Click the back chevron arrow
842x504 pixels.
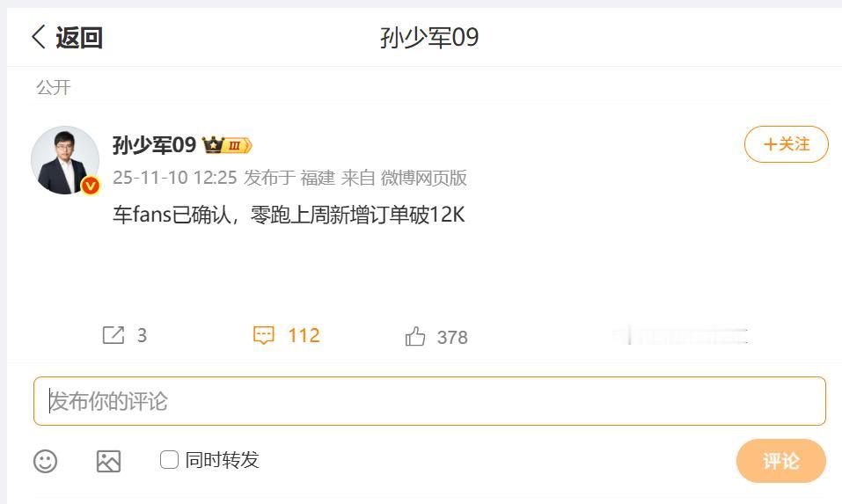click(x=38, y=37)
